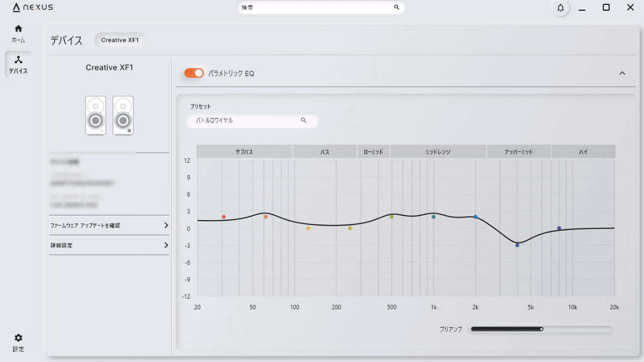Collapse the パラメトリック EQ section chevron
Viewport: 644px width, 362px height.
click(x=623, y=73)
